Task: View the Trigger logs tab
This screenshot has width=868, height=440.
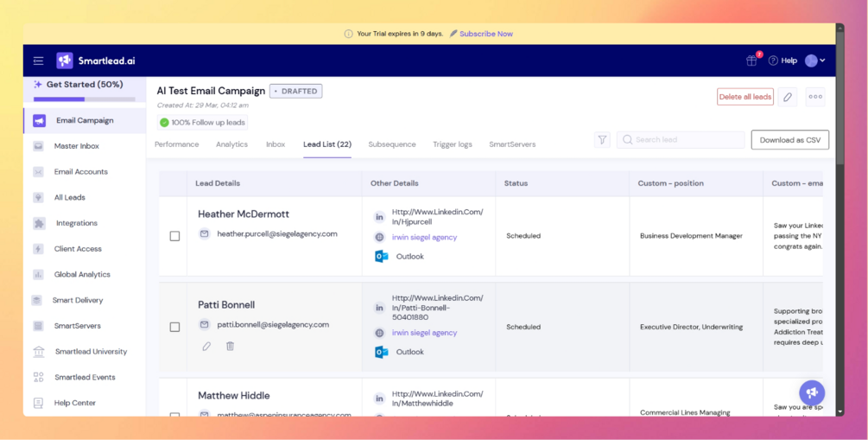Action: pos(453,144)
